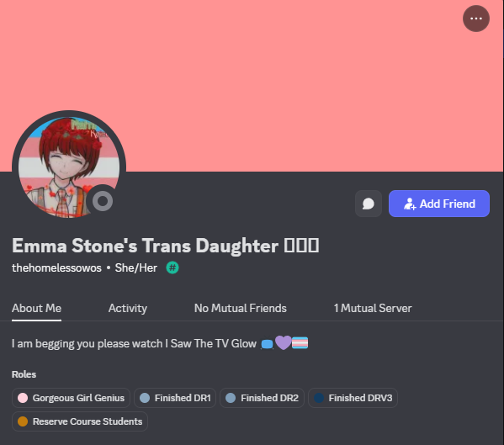504x445 pixels.
Task: Click the Add Friend button
Action: click(x=439, y=204)
